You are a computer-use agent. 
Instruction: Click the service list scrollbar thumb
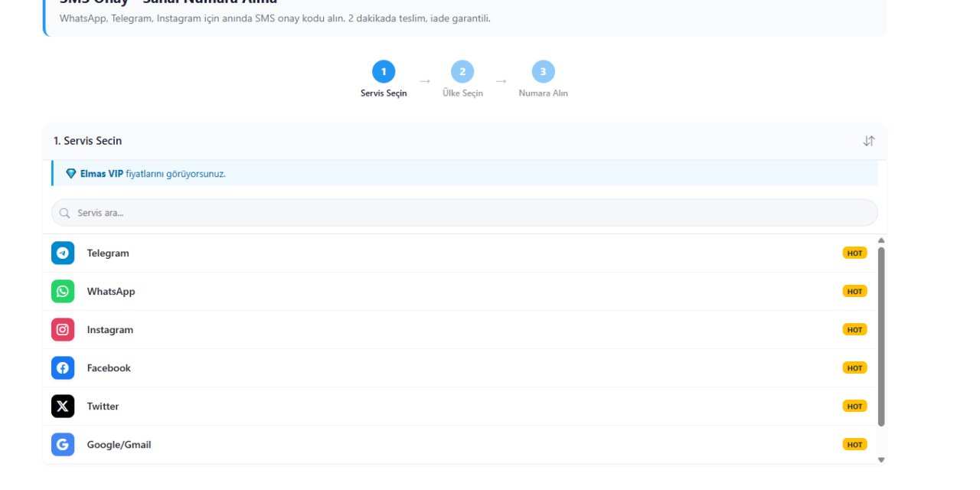tap(881, 337)
